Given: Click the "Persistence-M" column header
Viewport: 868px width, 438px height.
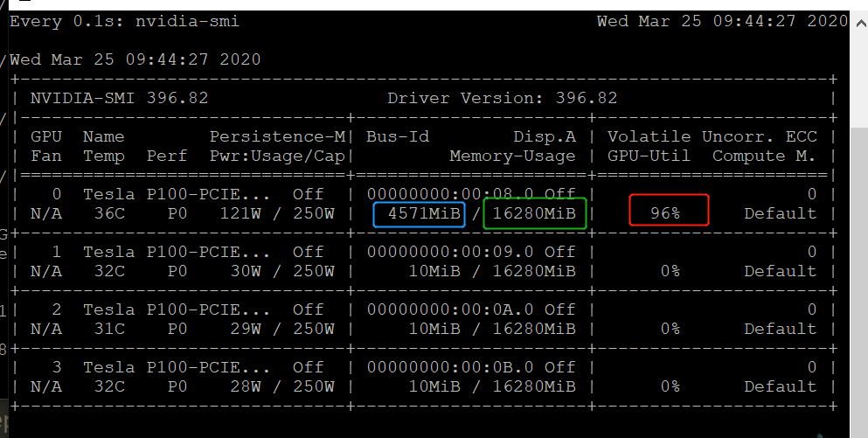Looking at the screenshot, I should [277, 136].
